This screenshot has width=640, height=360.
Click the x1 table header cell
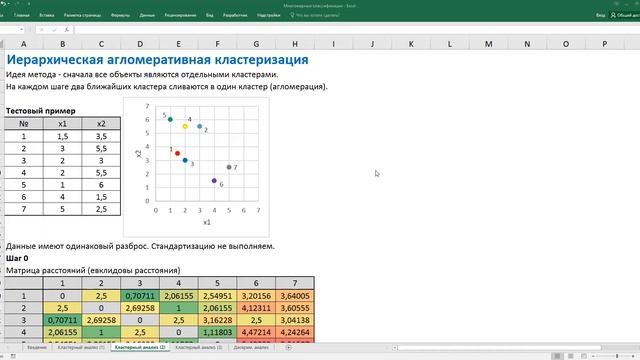[x=62, y=124]
